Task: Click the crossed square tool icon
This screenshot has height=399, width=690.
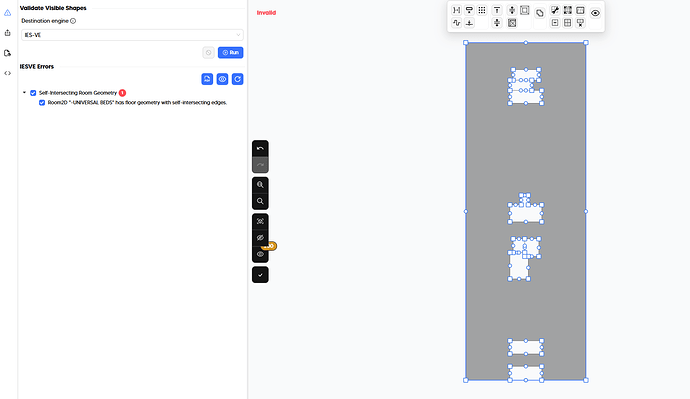Action: tap(512, 23)
